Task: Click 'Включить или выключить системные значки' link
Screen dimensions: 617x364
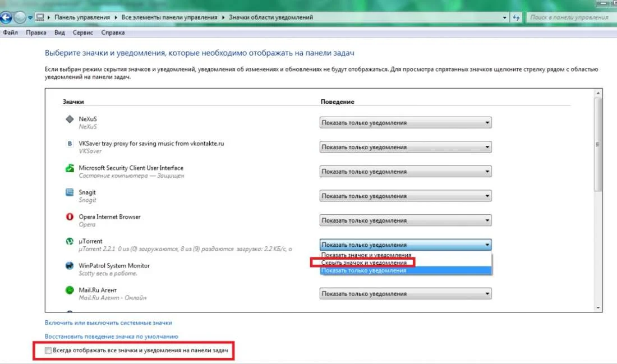Action: pyautogui.click(x=108, y=322)
